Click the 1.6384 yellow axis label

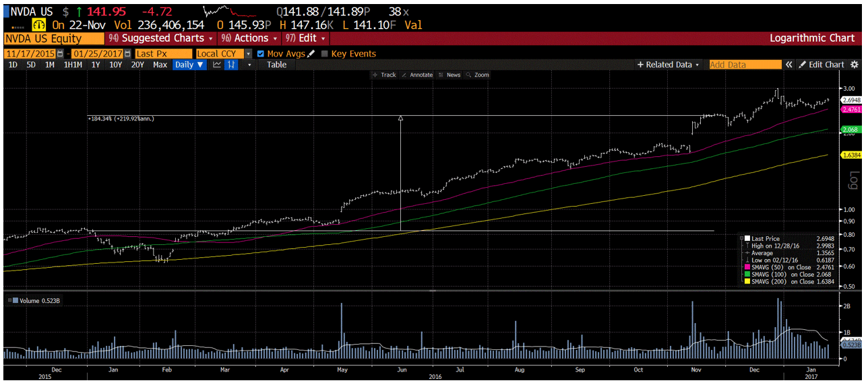[852, 155]
